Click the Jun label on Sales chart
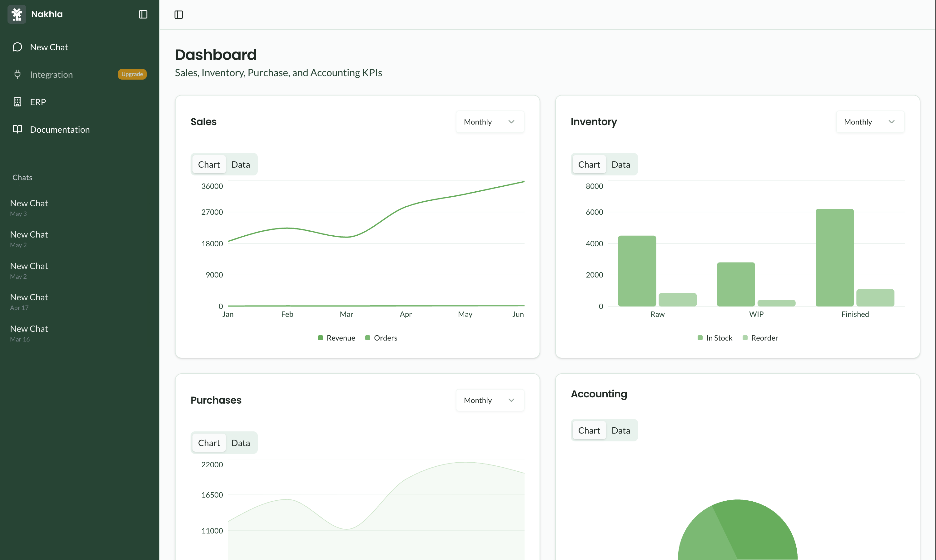The width and height of the screenshot is (936, 560). pos(518,314)
